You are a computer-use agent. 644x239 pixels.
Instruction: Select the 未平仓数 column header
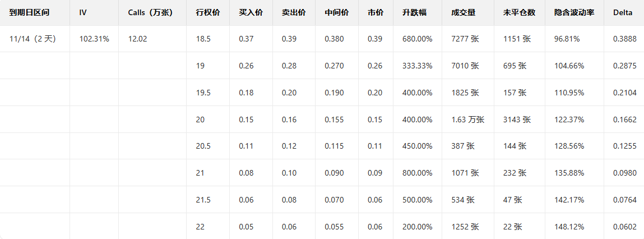point(512,12)
